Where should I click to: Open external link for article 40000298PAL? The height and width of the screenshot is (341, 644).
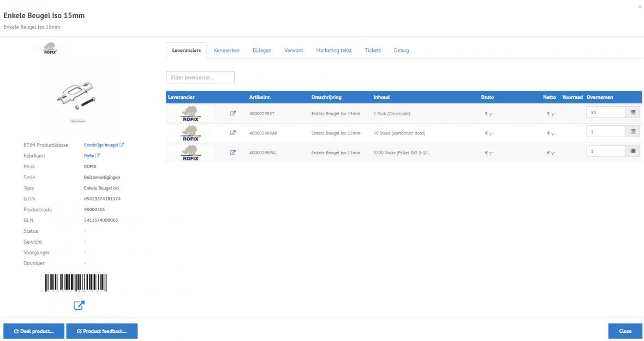pos(231,152)
